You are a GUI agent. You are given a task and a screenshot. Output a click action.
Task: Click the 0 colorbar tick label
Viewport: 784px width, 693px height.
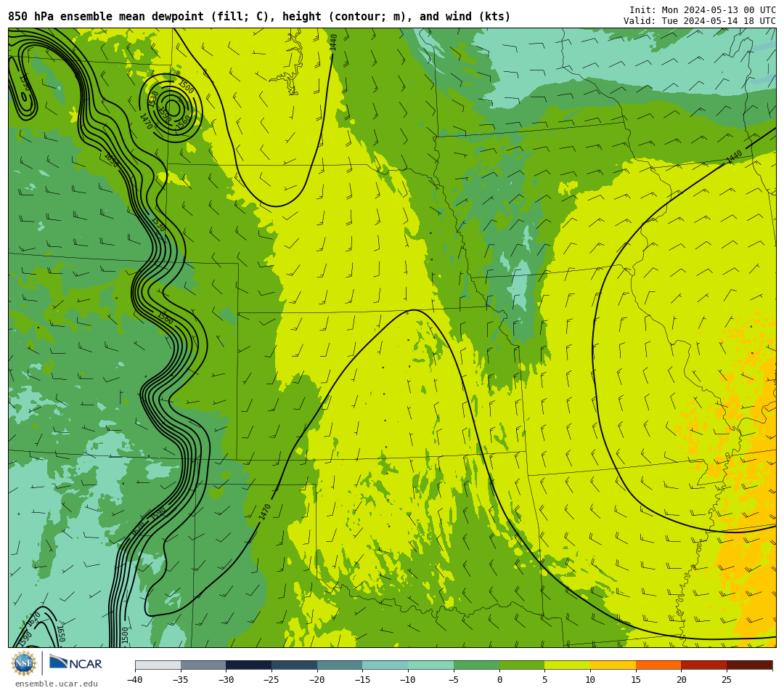coord(499,680)
